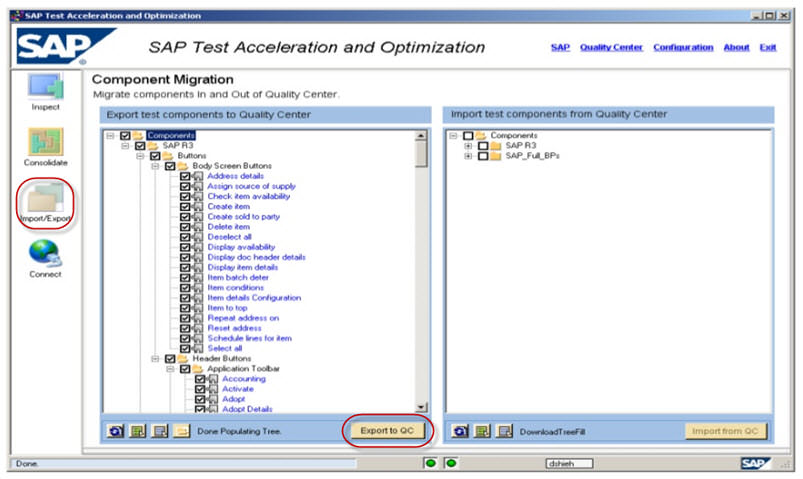Collapse the Body Screen Buttons folder
Viewport: 803px width, 479px height.
(x=155, y=166)
